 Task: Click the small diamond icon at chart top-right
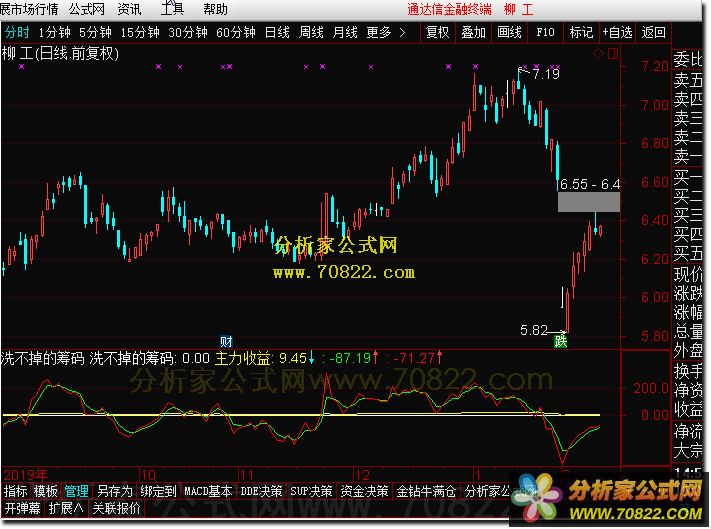click(597, 51)
